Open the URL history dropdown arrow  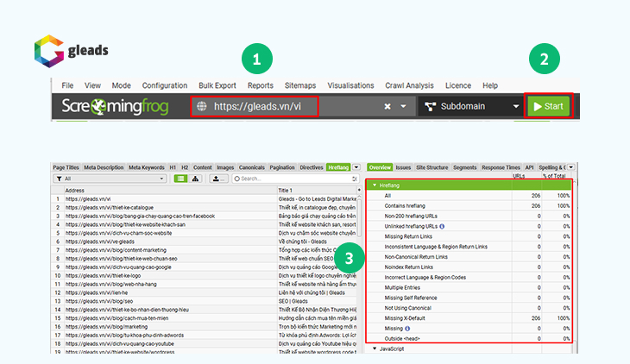tap(403, 106)
